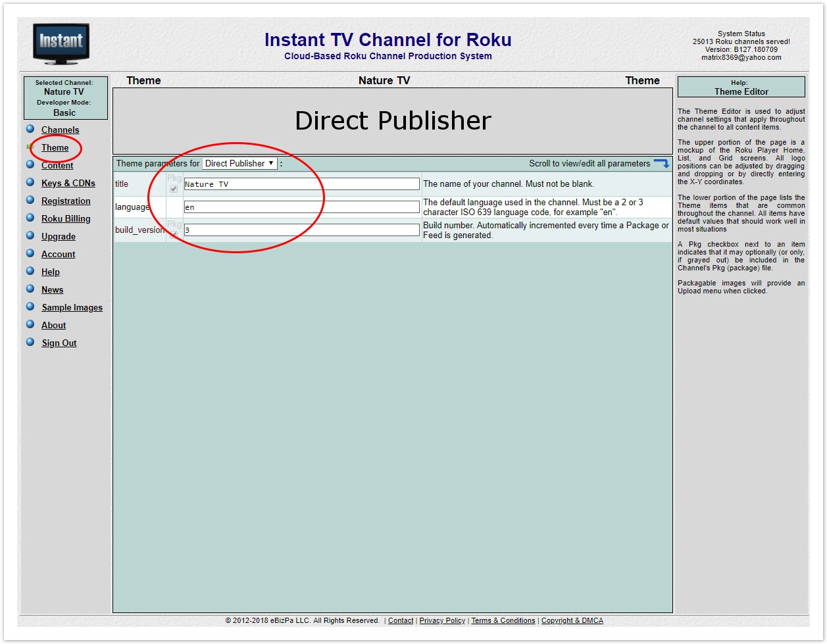The image size is (827, 644).
Task: Click Scroll to view/edit all parameters text
Action: pos(589,164)
